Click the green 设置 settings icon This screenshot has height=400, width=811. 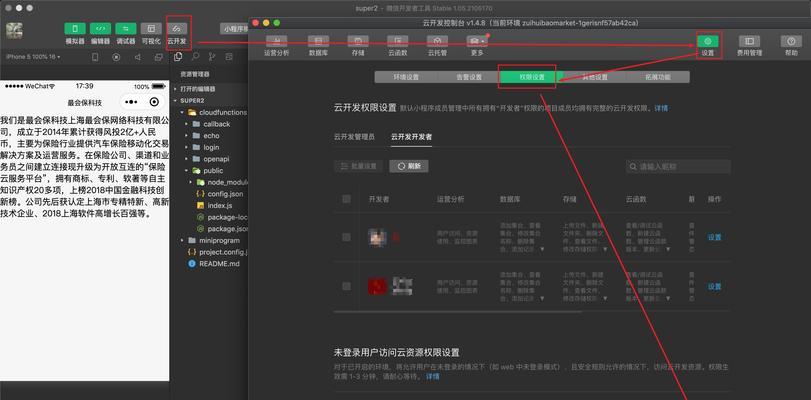[x=708, y=41]
